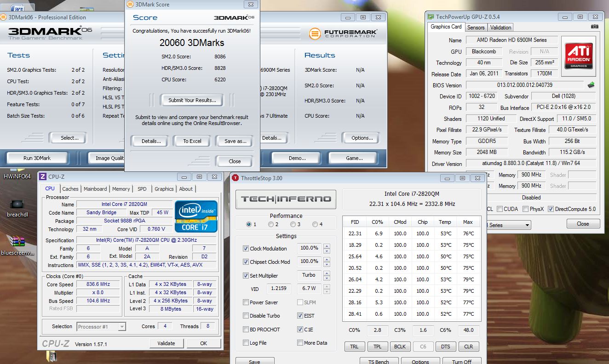The height and width of the screenshot is (364, 609).
Task: Click the TRL button in ThrottleStop
Action: click(x=355, y=347)
